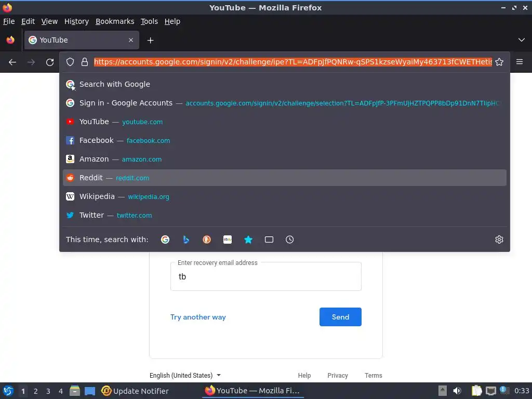The width and height of the screenshot is (532, 399).
Task: Open the History menu
Action: click(77, 21)
